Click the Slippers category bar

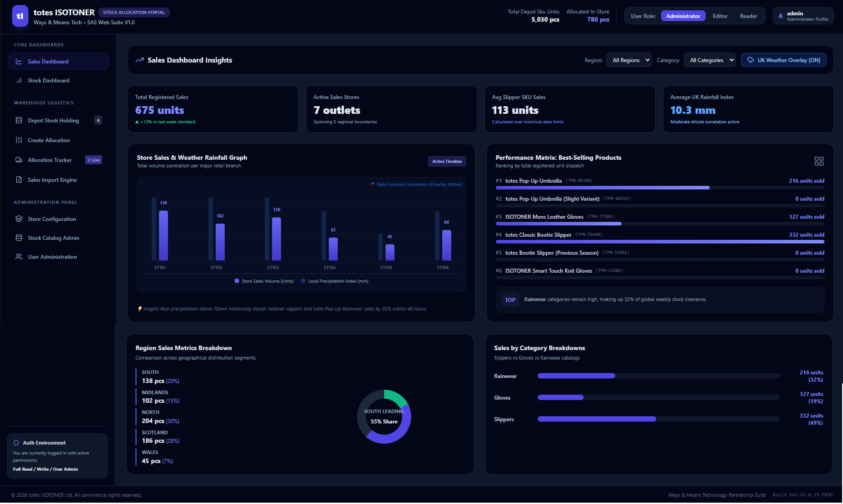click(x=658, y=419)
